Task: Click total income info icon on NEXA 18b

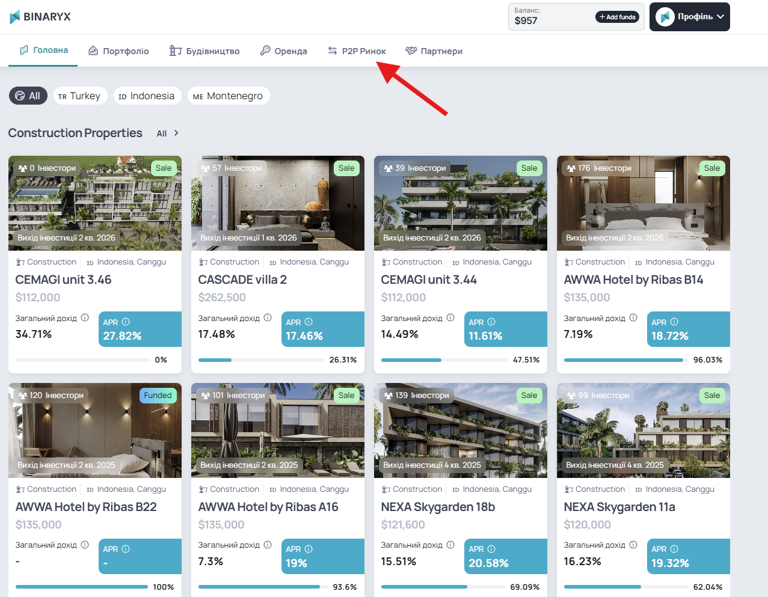Action: coord(451,545)
